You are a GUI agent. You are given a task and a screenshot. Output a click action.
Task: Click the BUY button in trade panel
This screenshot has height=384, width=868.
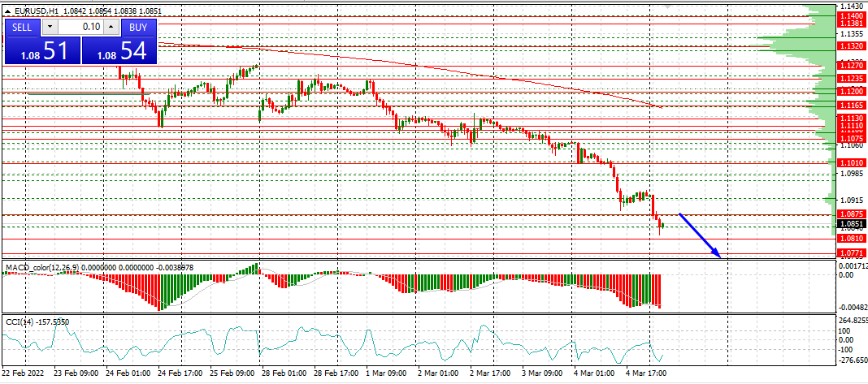click(x=138, y=27)
